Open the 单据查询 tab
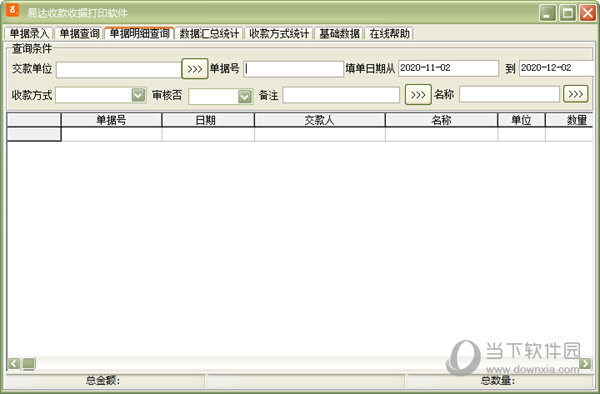This screenshot has height=394, width=600. (80, 34)
